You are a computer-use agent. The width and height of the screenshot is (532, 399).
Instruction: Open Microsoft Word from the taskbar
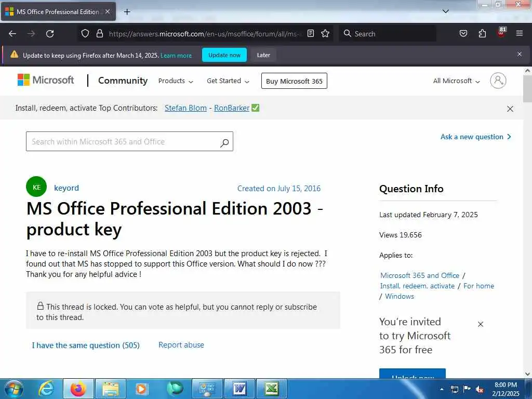[240, 389]
